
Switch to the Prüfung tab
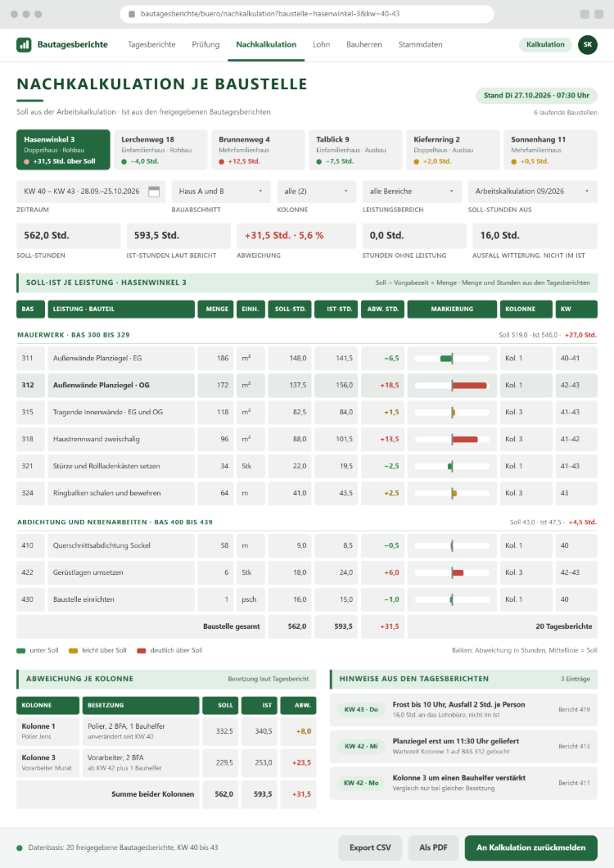(x=205, y=45)
